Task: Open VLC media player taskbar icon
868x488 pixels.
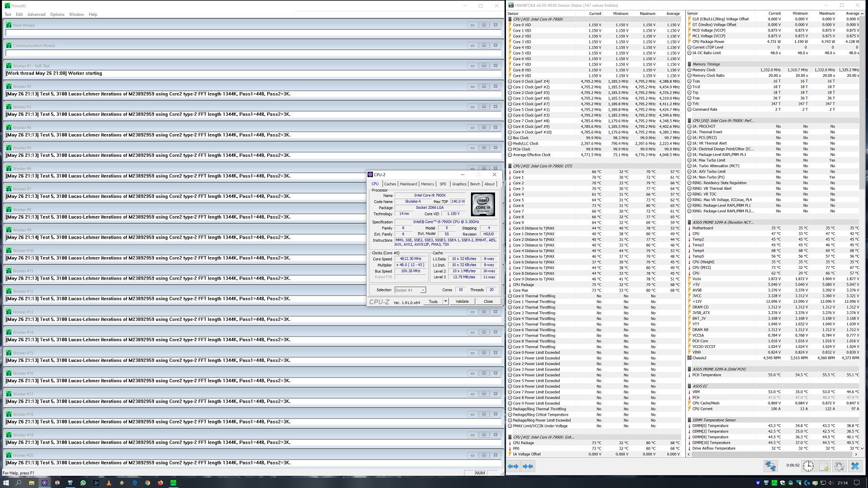Action: coord(109,483)
